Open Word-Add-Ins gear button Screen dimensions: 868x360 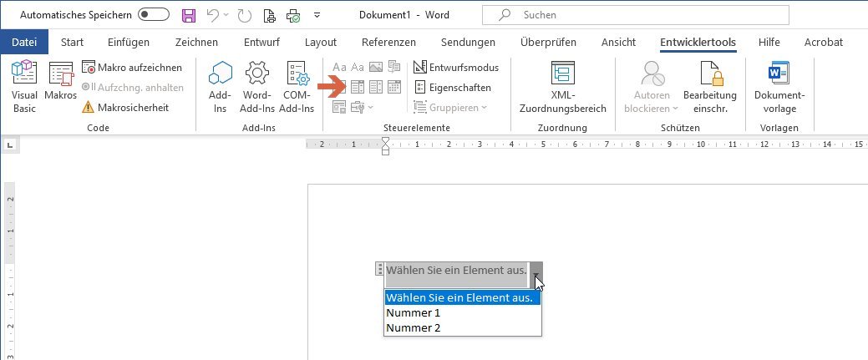(x=257, y=87)
